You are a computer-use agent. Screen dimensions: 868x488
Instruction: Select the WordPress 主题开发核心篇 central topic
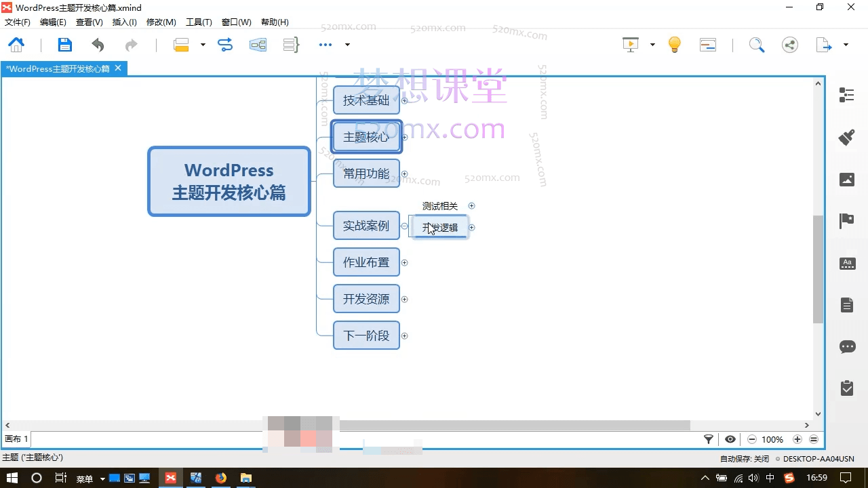(x=229, y=182)
